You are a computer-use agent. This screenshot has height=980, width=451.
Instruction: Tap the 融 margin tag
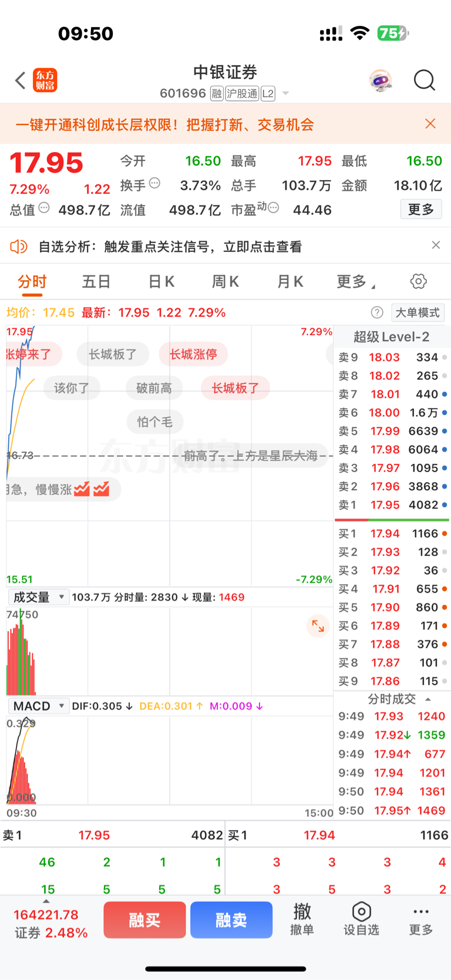click(217, 93)
